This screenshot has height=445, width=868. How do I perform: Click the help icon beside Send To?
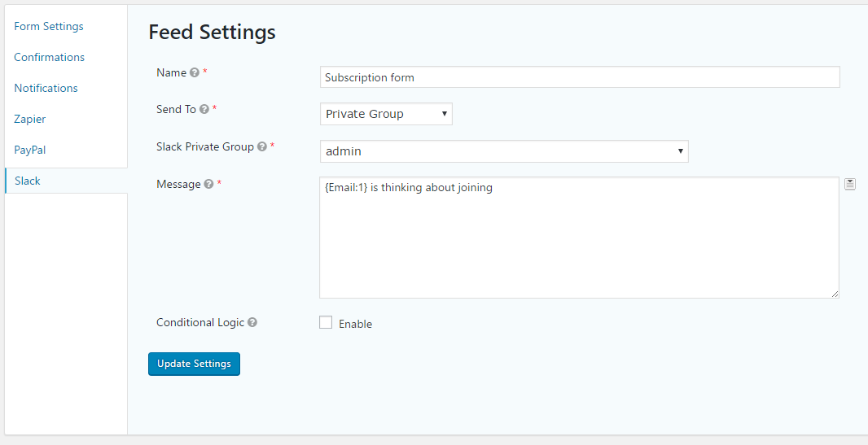click(204, 110)
